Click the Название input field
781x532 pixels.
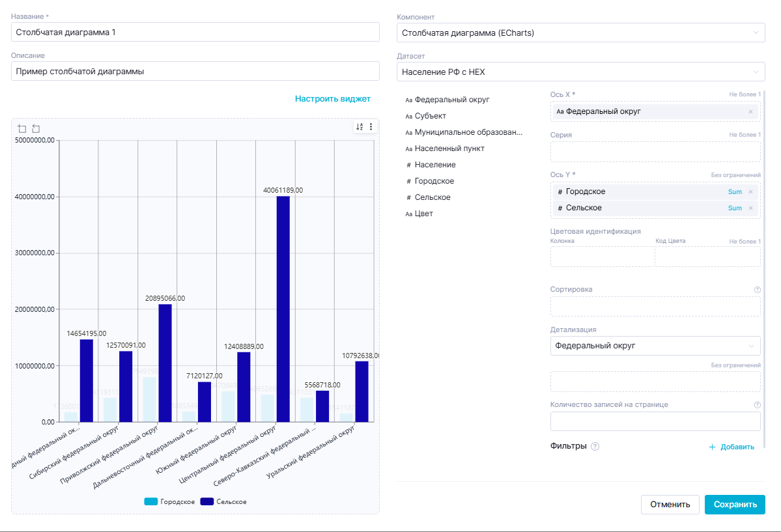(x=195, y=32)
